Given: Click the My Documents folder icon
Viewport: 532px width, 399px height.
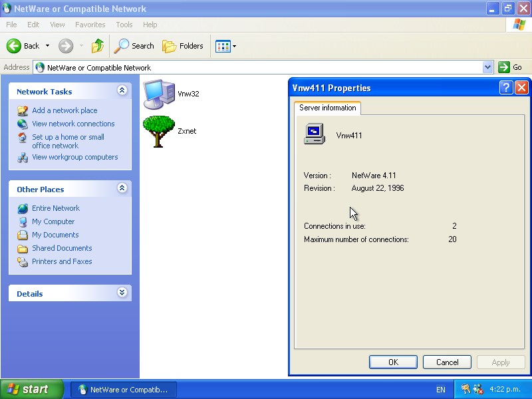Looking at the screenshot, I should pos(23,235).
